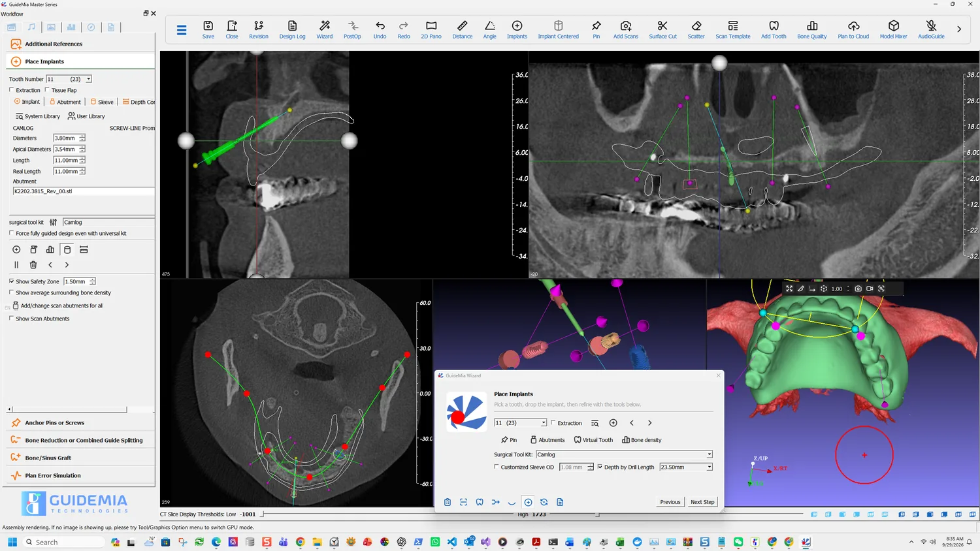This screenshot has width=980, height=551.
Task: Enable the Show Scan Abutments checkbox
Action: (11, 319)
